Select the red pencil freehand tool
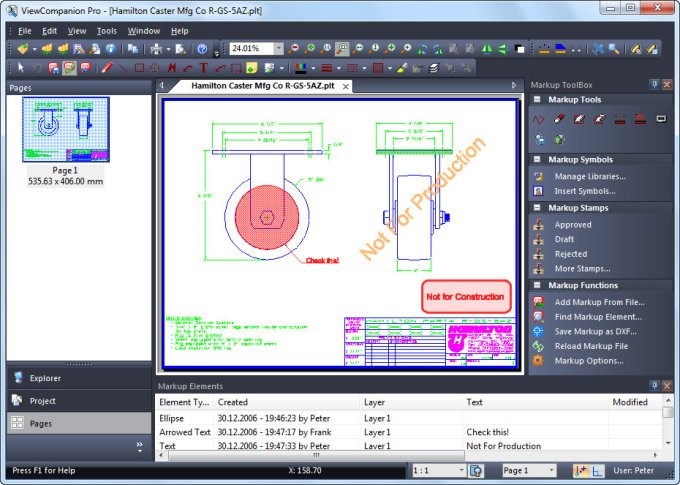680x485 pixels. coord(107,68)
